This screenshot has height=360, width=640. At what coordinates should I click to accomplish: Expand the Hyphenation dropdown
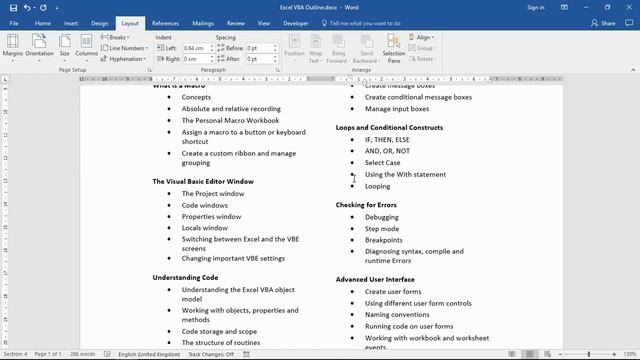click(123, 59)
